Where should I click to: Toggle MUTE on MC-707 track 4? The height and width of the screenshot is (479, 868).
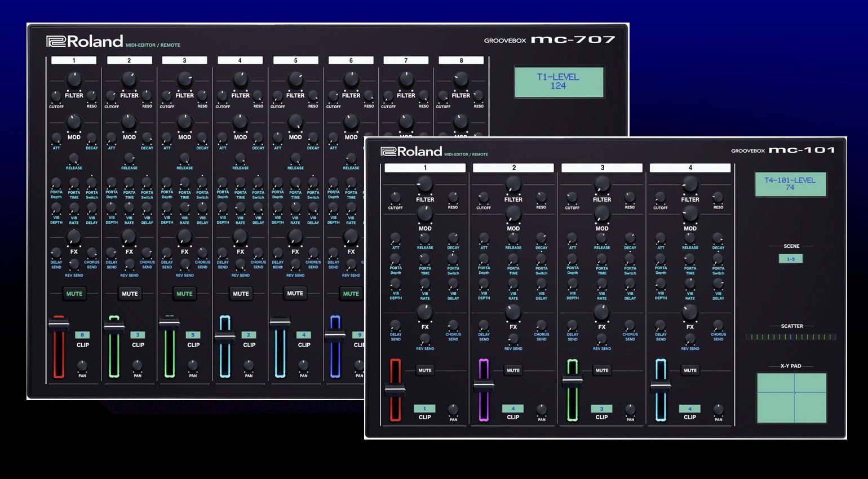coord(241,294)
